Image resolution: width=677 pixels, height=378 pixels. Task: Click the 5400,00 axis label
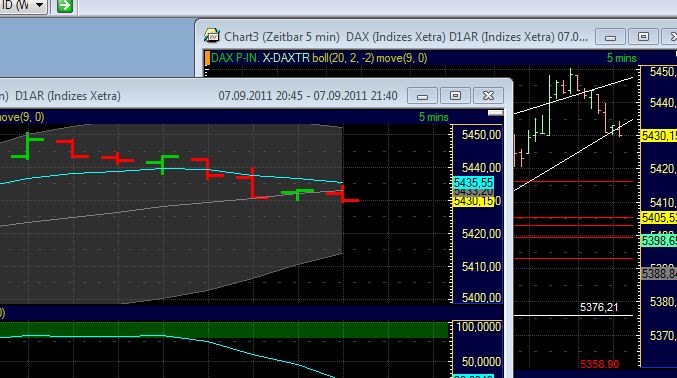(x=481, y=298)
